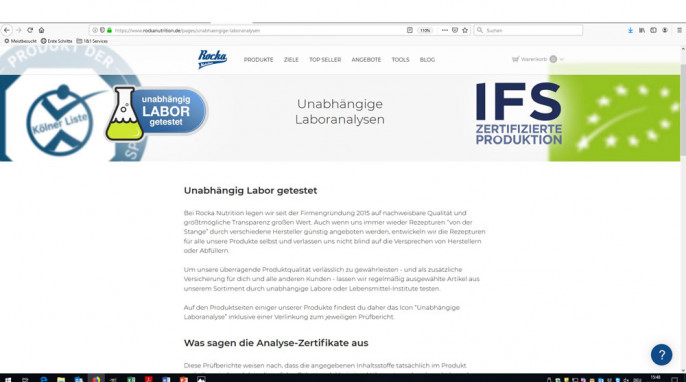Open the PRODUKTE menu
This screenshot has width=686, height=382.
point(258,60)
